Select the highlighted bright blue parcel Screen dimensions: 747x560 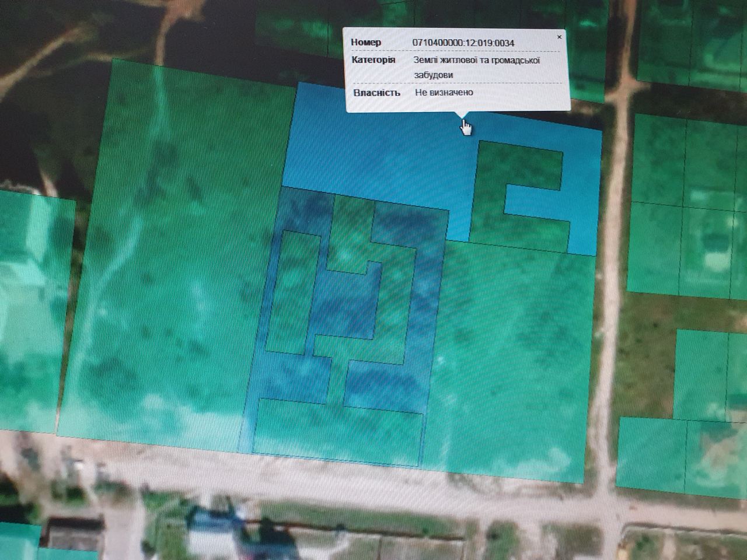click(373, 152)
